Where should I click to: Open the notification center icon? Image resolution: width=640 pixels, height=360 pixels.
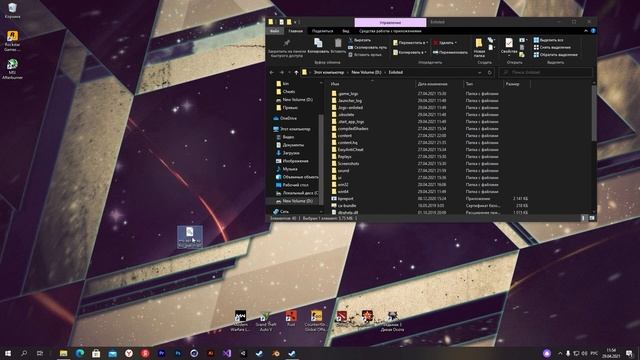(630, 353)
